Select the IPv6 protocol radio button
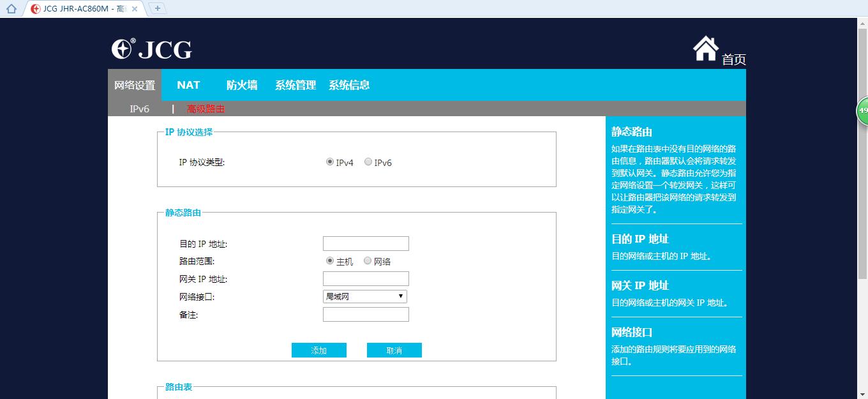 (x=368, y=162)
